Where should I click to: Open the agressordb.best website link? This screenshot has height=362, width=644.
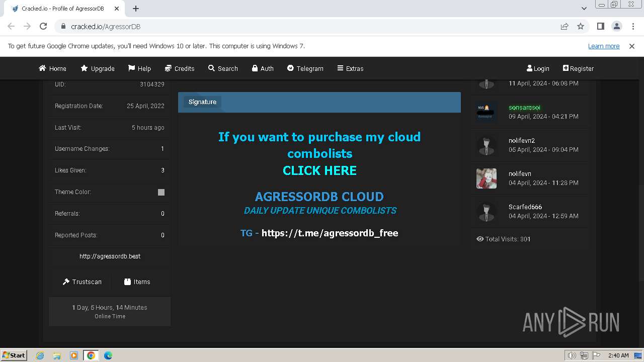110,256
